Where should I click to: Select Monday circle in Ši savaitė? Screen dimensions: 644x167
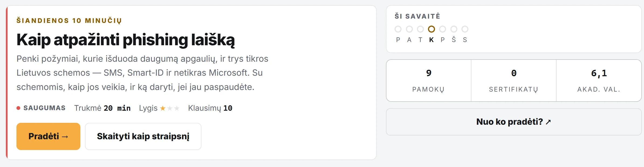398,29
